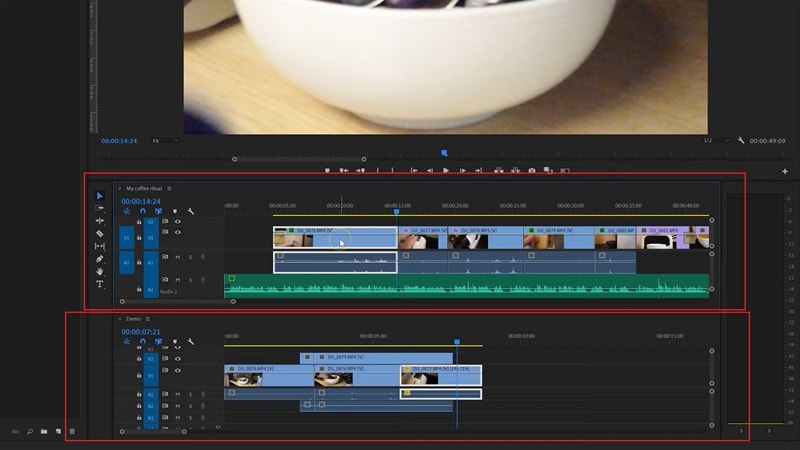
Task: Close the My coffee ritual sequence tab
Action: tap(120, 188)
